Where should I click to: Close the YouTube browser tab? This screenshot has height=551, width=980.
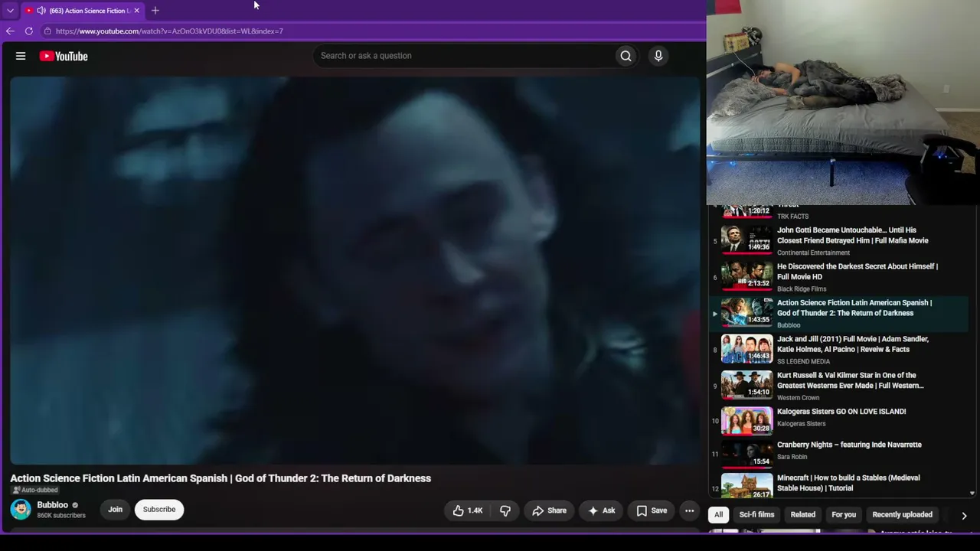click(136, 11)
